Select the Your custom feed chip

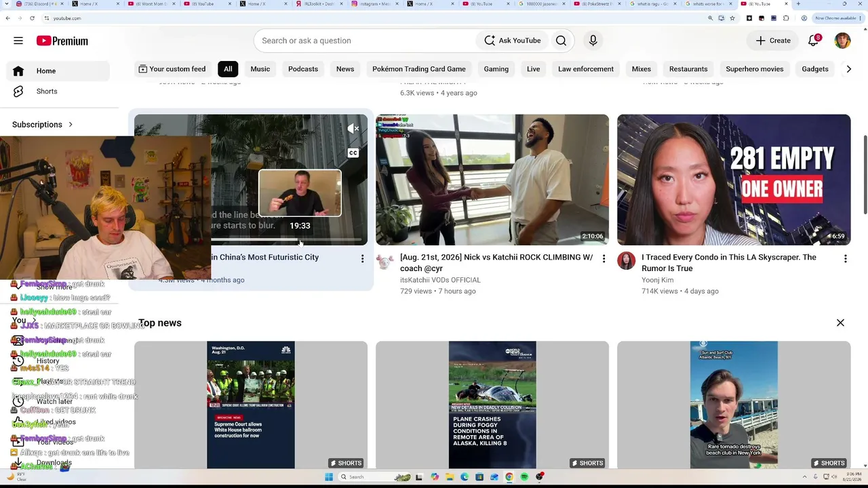pyautogui.click(x=172, y=69)
